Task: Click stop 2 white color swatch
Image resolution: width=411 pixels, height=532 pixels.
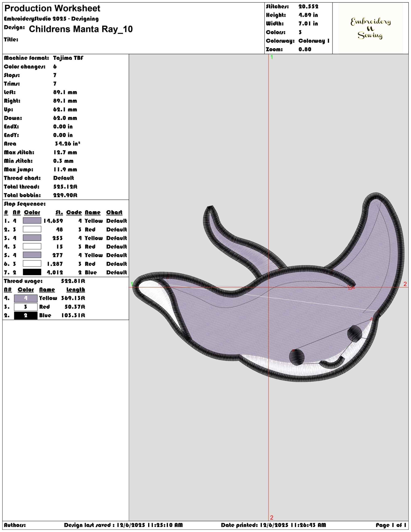Action: (32, 229)
